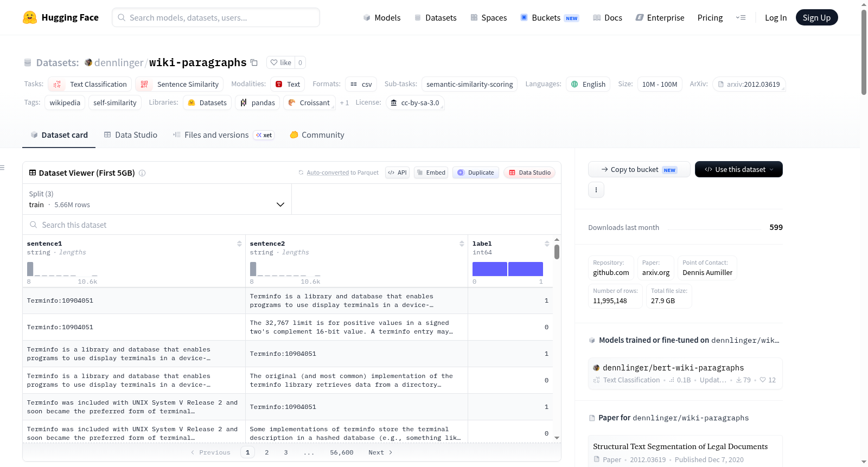
Task: Go to Next page of rows
Action: [x=380, y=452]
